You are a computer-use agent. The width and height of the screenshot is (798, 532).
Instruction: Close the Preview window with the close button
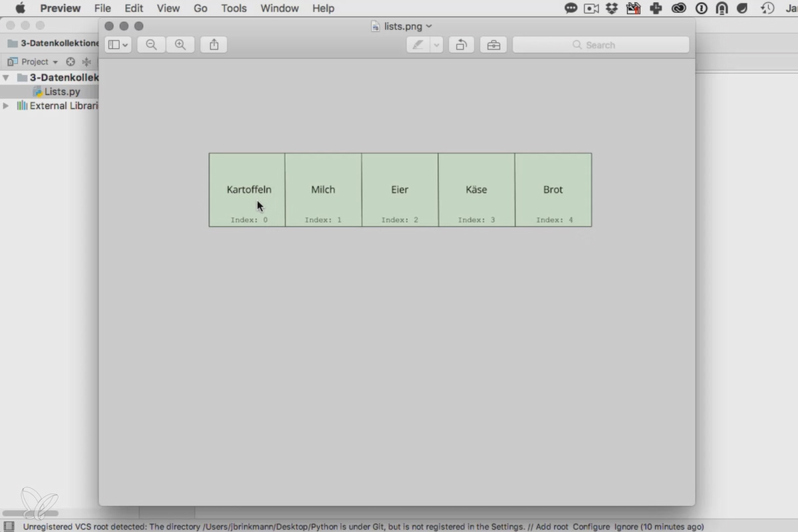109,26
